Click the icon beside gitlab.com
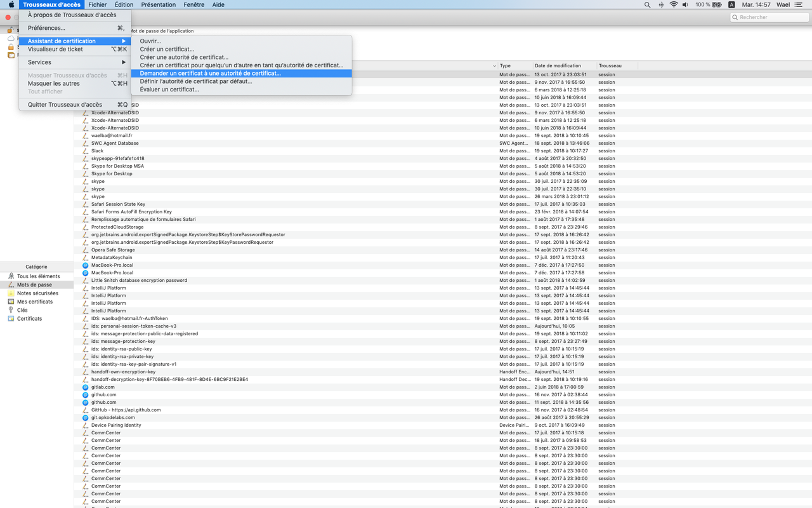 click(86, 387)
